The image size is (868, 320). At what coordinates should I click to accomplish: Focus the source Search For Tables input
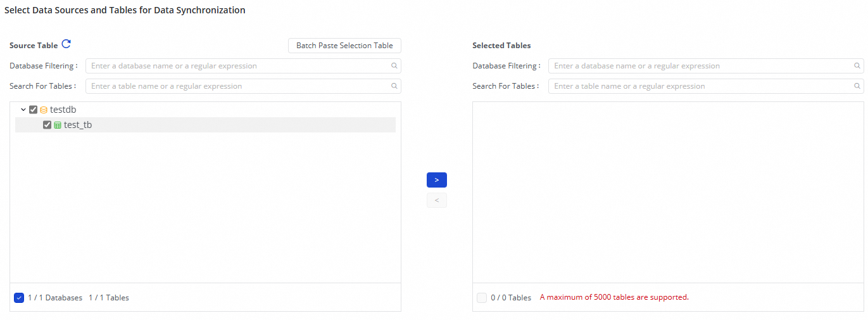(237, 86)
